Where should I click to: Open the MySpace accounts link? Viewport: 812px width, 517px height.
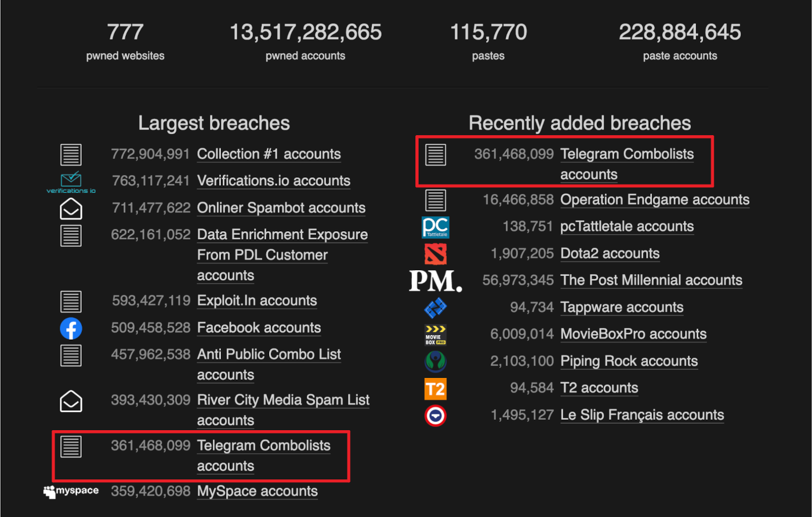(257, 491)
